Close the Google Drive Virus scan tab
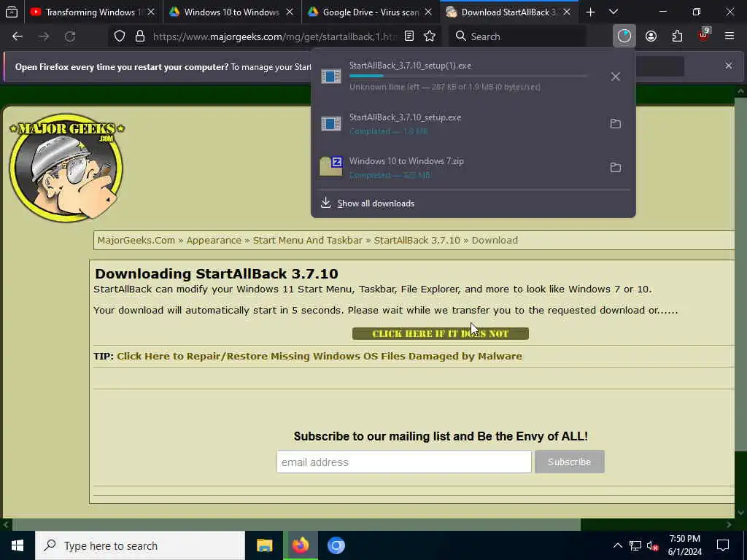Image resolution: width=747 pixels, height=560 pixels. pyautogui.click(x=428, y=12)
